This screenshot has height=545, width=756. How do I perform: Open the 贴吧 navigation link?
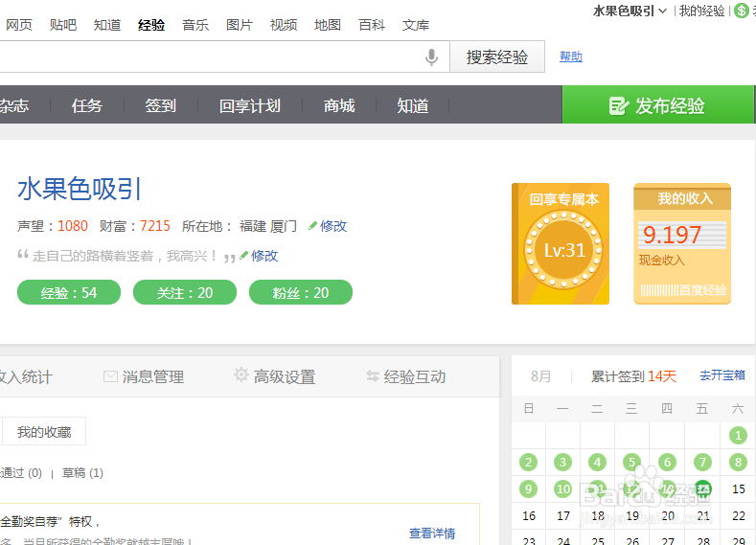[x=63, y=25]
